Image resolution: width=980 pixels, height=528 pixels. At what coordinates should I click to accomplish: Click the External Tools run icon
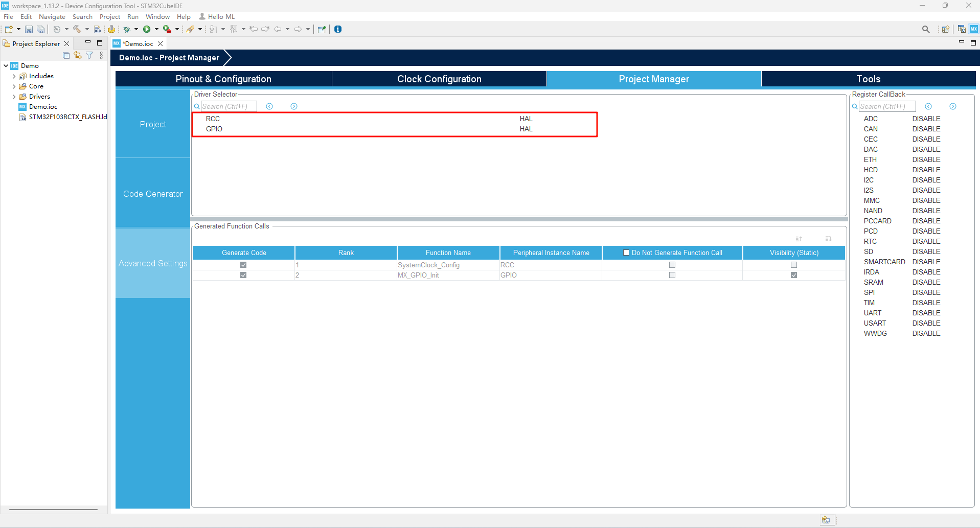tap(167, 29)
